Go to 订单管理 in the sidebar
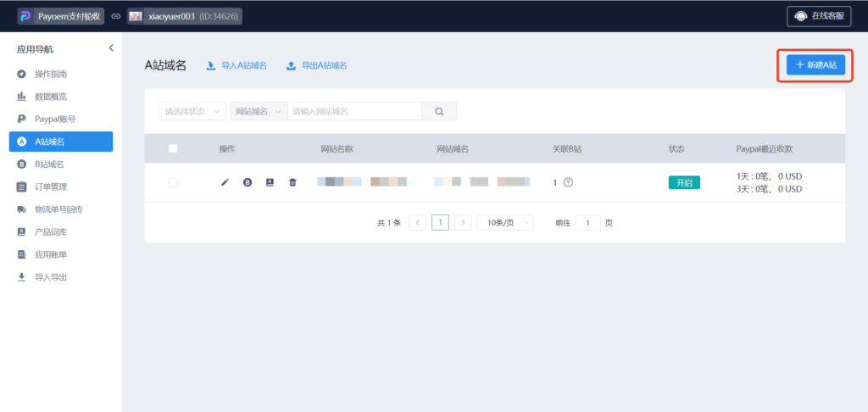 pos(51,187)
